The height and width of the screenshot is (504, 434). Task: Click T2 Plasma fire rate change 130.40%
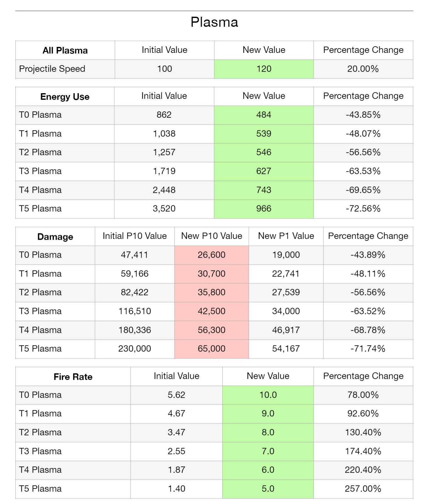click(x=363, y=432)
